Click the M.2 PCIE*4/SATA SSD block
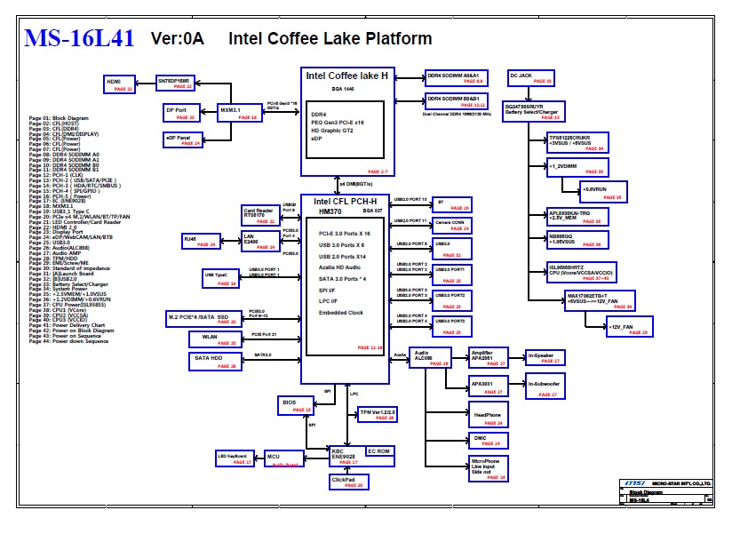 204,319
